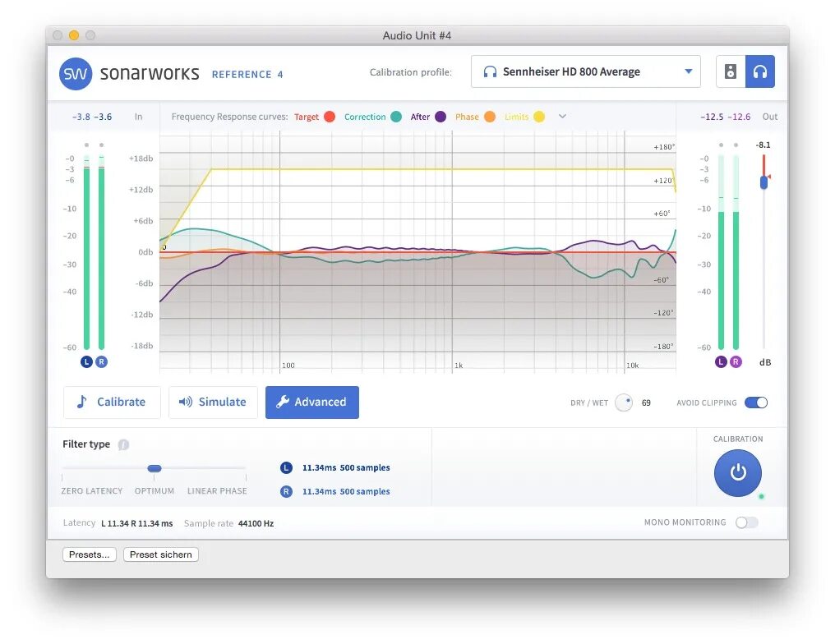Click the wrench icon on Advanced

(283, 402)
